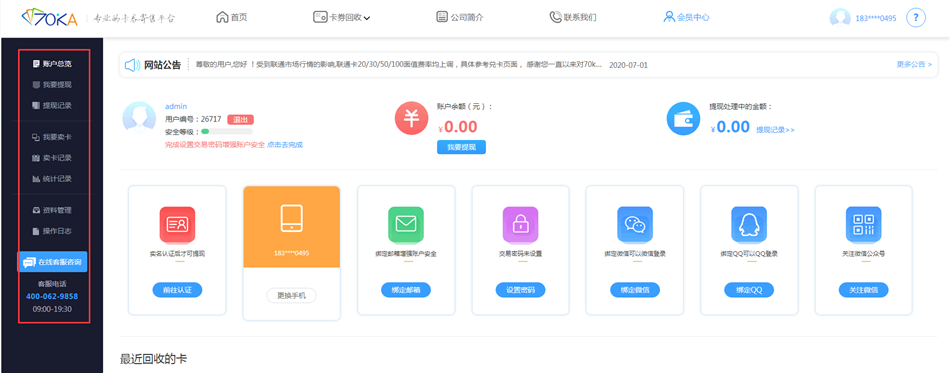Image resolution: width=950 pixels, height=373 pixels.
Task: Open 公司简介 in the top navigation
Action: pyautogui.click(x=460, y=18)
